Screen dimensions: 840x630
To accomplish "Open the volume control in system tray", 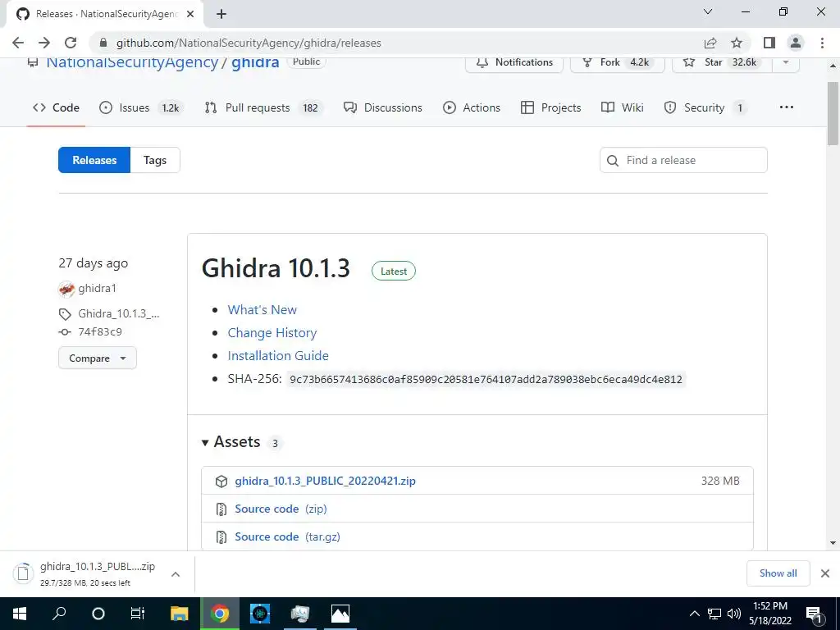I will (x=734, y=614).
